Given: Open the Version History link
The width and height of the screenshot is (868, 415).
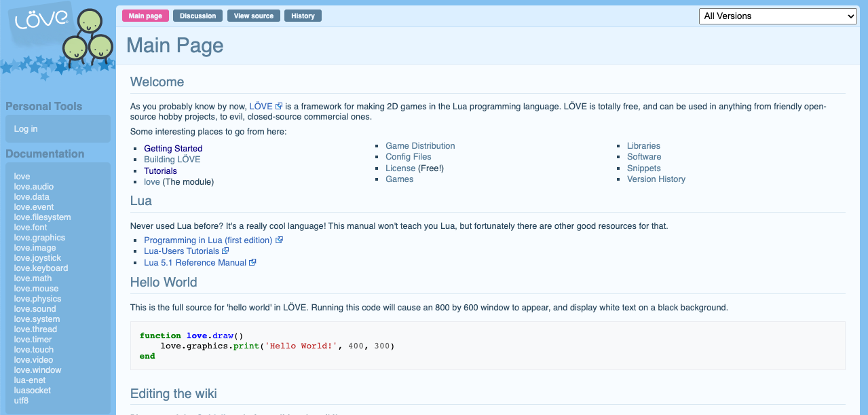Looking at the screenshot, I should [x=656, y=179].
